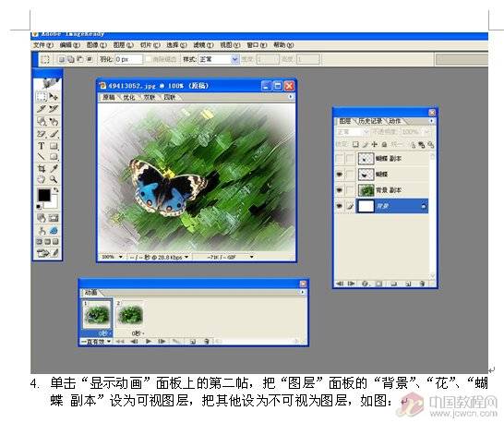
Task: Select the Slice Select tool
Action: tap(54, 109)
